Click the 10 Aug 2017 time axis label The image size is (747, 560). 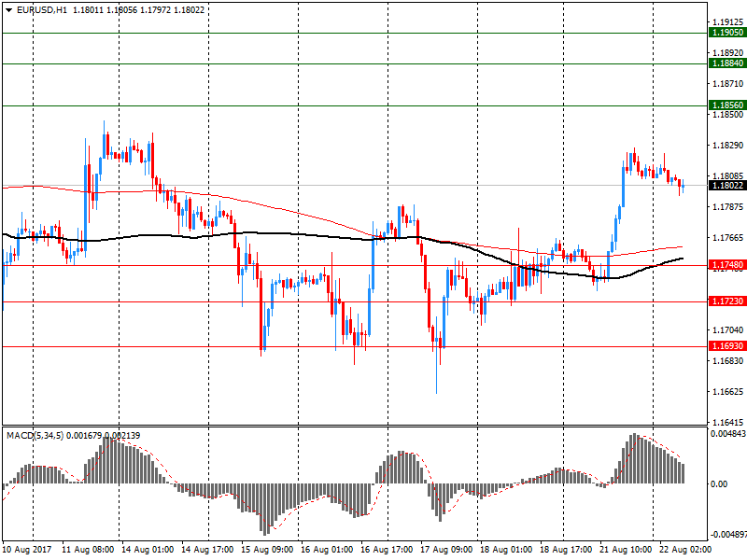pyautogui.click(x=27, y=550)
